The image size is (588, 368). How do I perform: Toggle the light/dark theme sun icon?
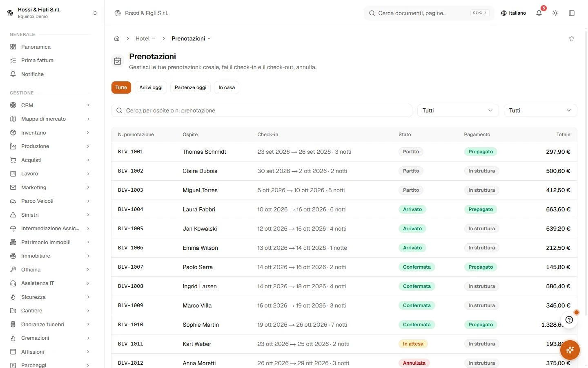(555, 13)
